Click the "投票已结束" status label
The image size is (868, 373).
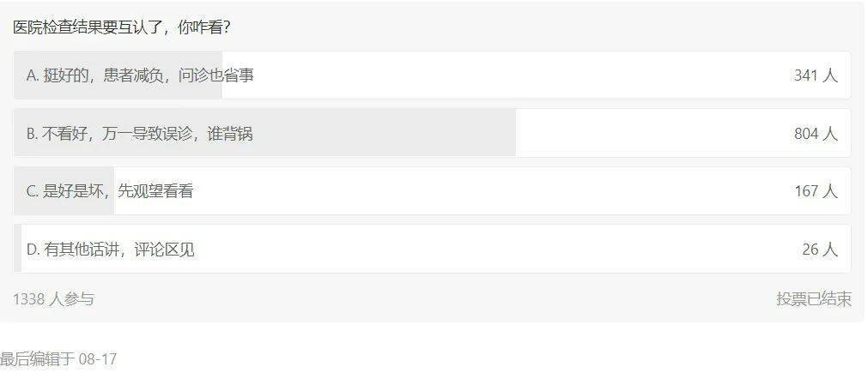coord(813,298)
